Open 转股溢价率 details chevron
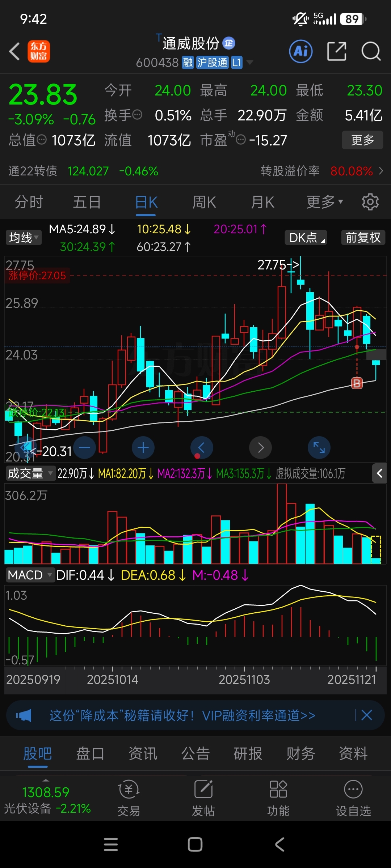 coord(381,171)
